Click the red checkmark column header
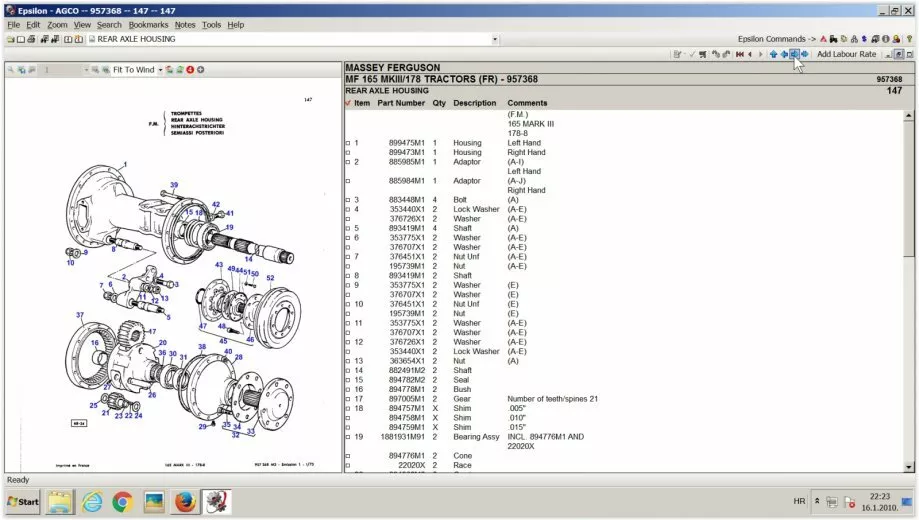 click(348, 103)
